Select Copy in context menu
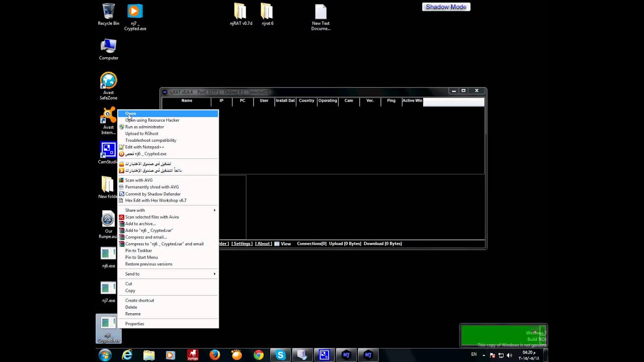 coord(168,291)
